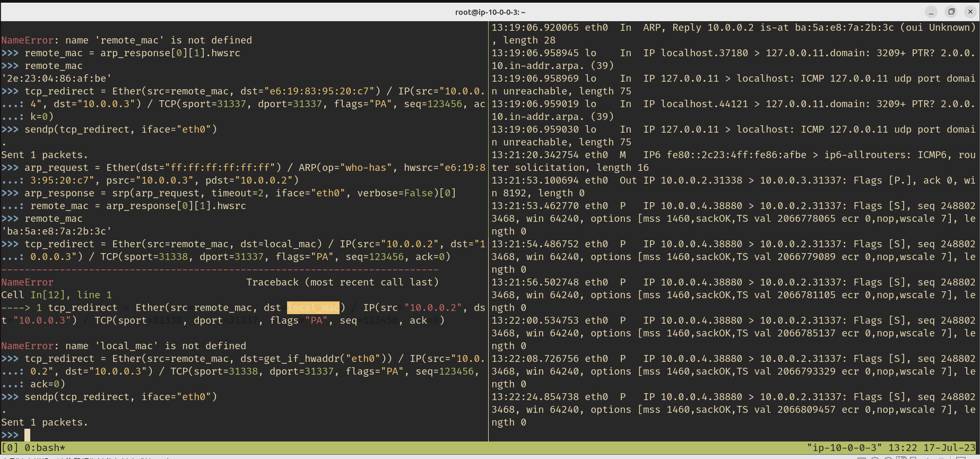This screenshot has width=980, height=459.
Task: Click the title bar text root@ip-10-0-0-3: ~
Action: click(x=490, y=12)
